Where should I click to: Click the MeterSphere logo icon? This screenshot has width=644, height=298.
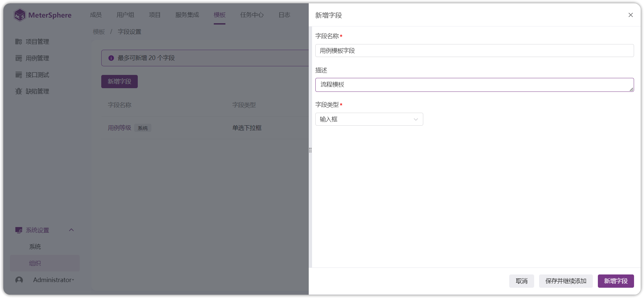pos(20,15)
